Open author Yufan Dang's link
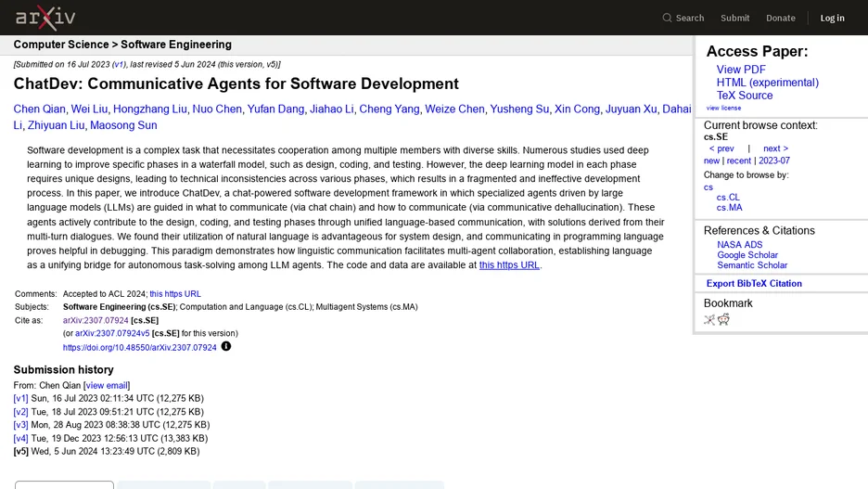 (x=275, y=109)
